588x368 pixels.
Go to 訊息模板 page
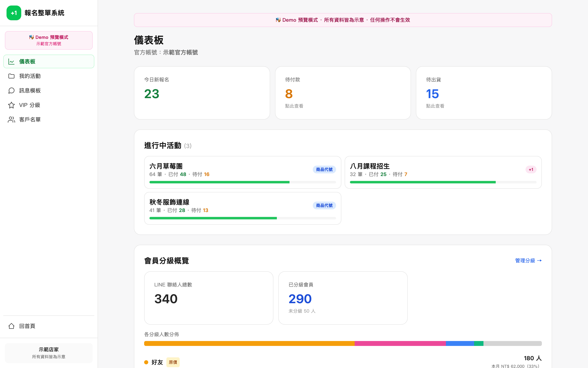click(x=49, y=91)
